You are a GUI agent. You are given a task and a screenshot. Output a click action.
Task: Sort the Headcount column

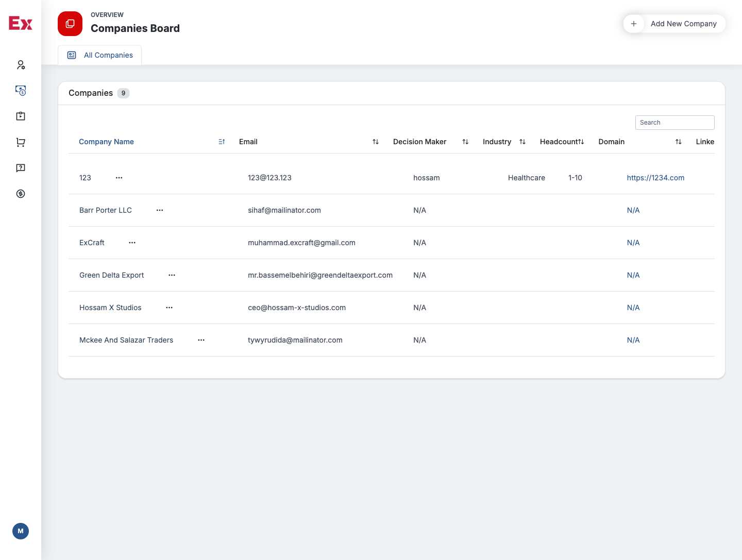click(x=581, y=142)
